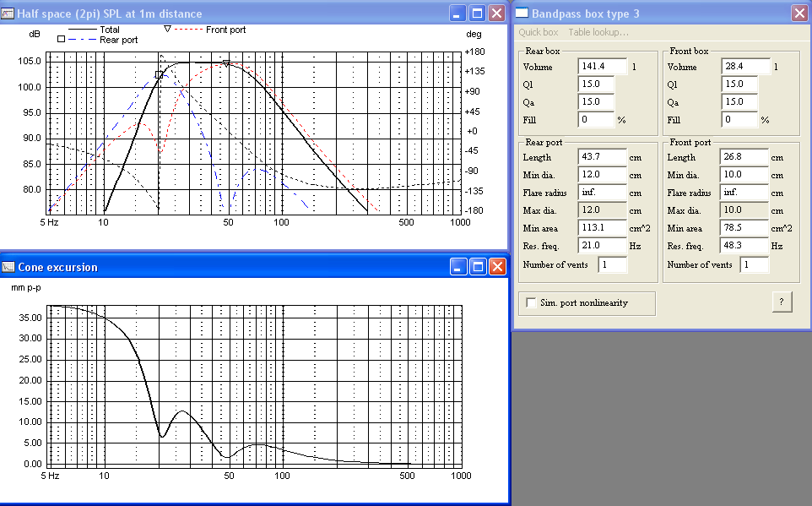
Task: Click Rear port Min dia. field 12.0
Action: point(603,175)
